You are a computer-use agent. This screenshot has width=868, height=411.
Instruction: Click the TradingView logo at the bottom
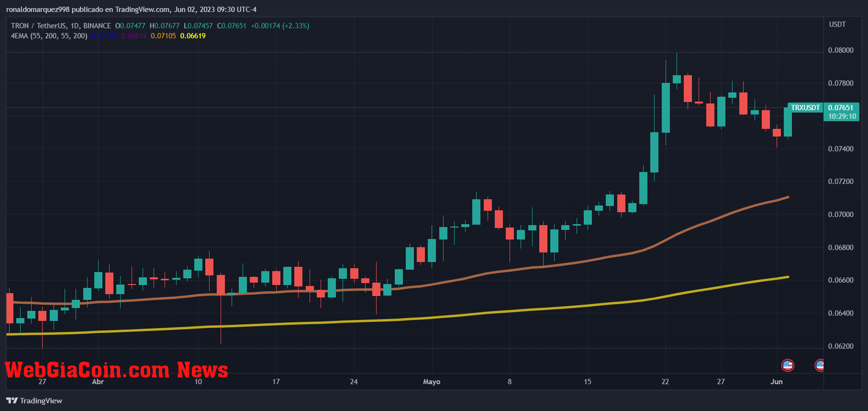[x=34, y=400]
